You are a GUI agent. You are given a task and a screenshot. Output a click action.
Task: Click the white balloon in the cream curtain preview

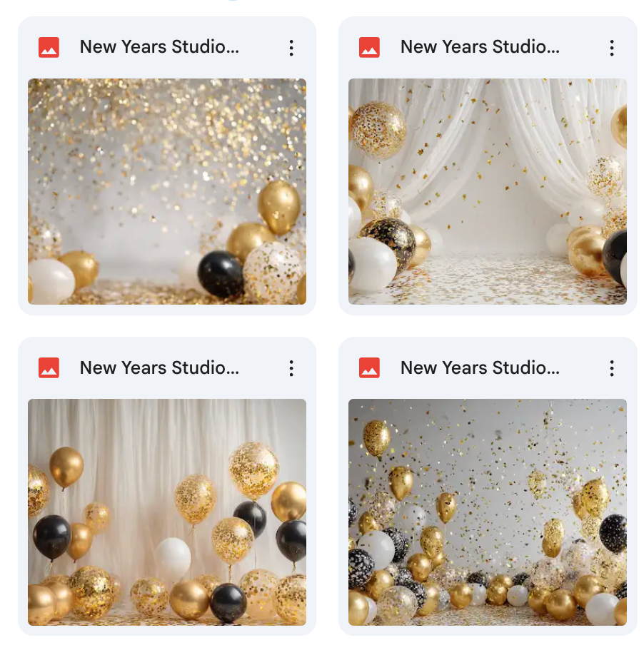coord(173,558)
